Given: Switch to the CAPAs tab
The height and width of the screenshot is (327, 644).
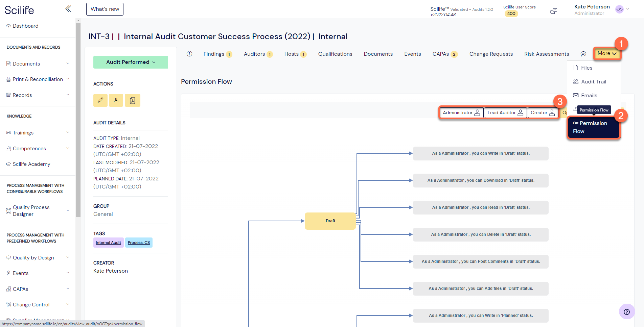Looking at the screenshot, I should 445,54.
